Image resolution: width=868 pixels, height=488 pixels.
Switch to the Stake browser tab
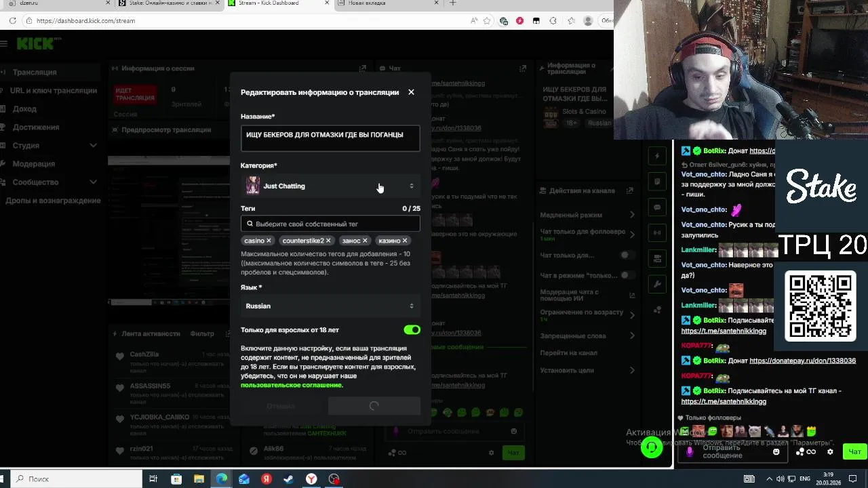click(170, 3)
